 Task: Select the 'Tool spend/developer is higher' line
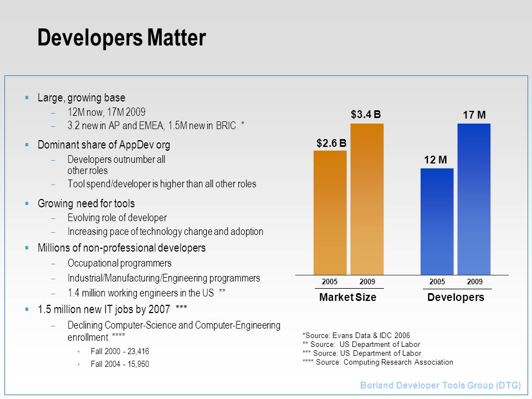click(161, 184)
